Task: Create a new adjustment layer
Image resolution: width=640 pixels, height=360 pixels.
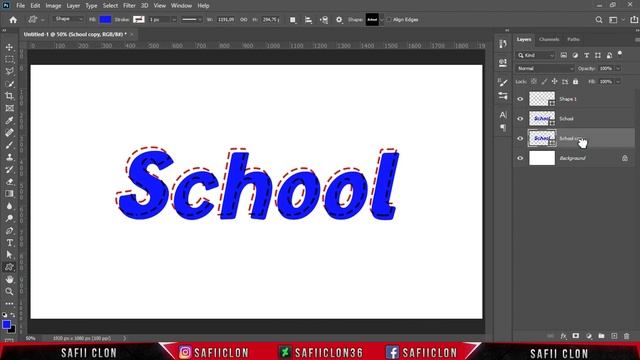Action: pyautogui.click(x=589, y=336)
